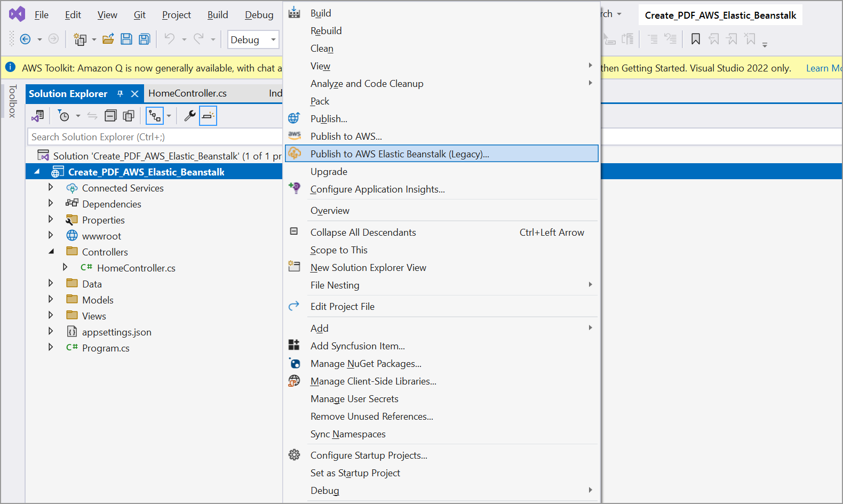Click the AWS Toolkit info icon
This screenshot has height=504, width=843.
click(x=10, y=67)
